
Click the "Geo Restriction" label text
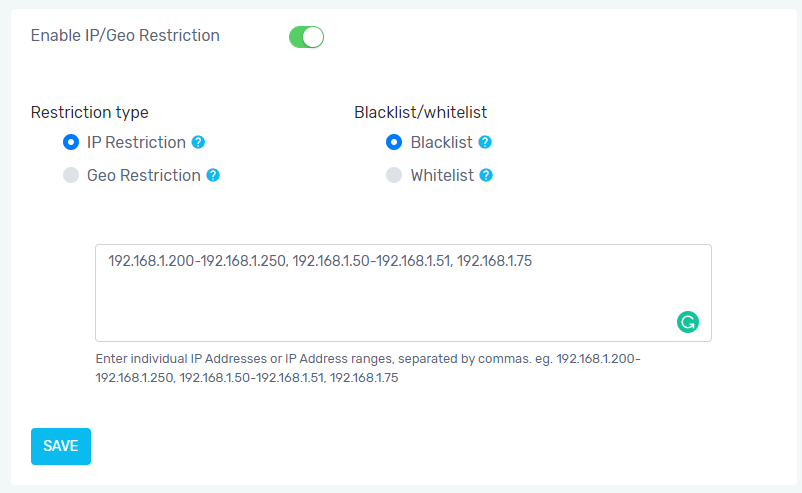[x=144, y=175]
